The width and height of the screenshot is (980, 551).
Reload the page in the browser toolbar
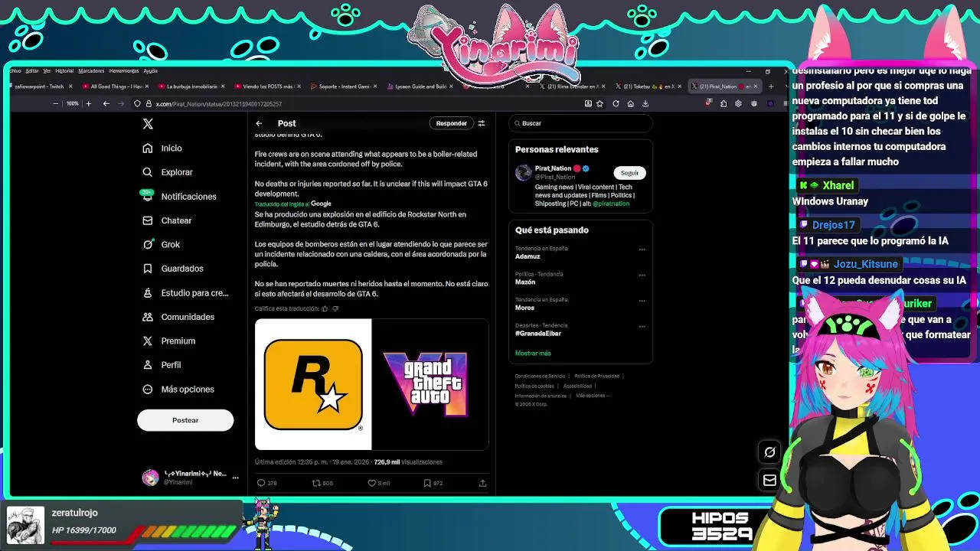[x=616, y=103]
